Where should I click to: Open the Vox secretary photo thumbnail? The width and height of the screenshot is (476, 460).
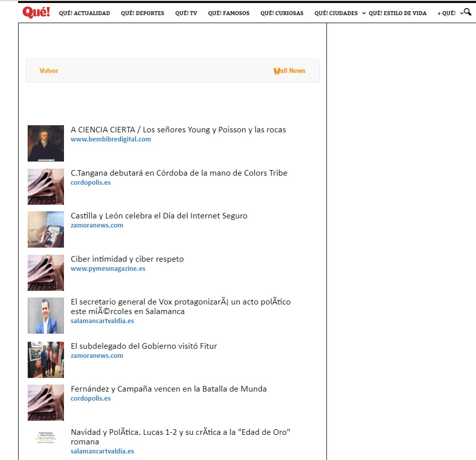(x=46, y=316)
